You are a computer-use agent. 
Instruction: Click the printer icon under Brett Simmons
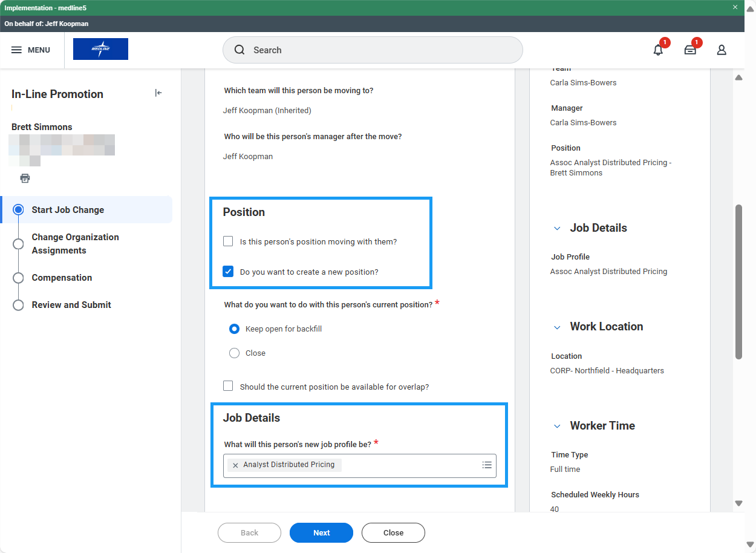[x=25, y=178]
